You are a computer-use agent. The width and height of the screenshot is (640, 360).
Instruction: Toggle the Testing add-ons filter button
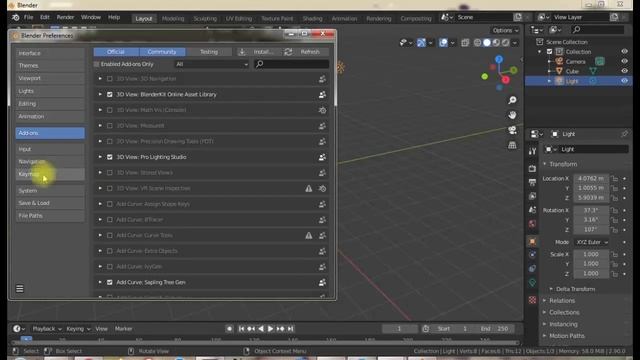[209, 52]
